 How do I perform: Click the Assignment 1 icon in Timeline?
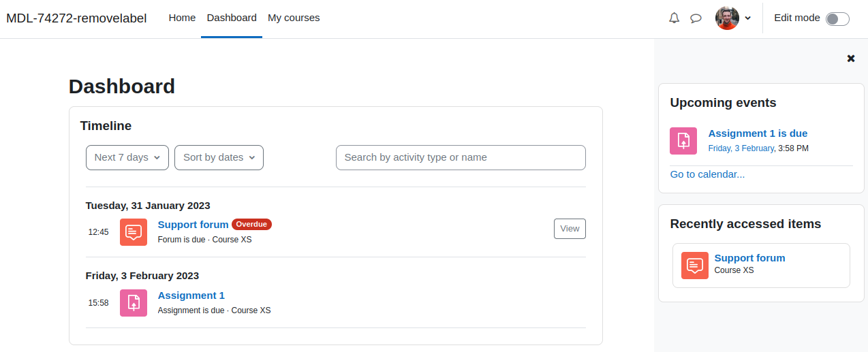pos(134,303)
